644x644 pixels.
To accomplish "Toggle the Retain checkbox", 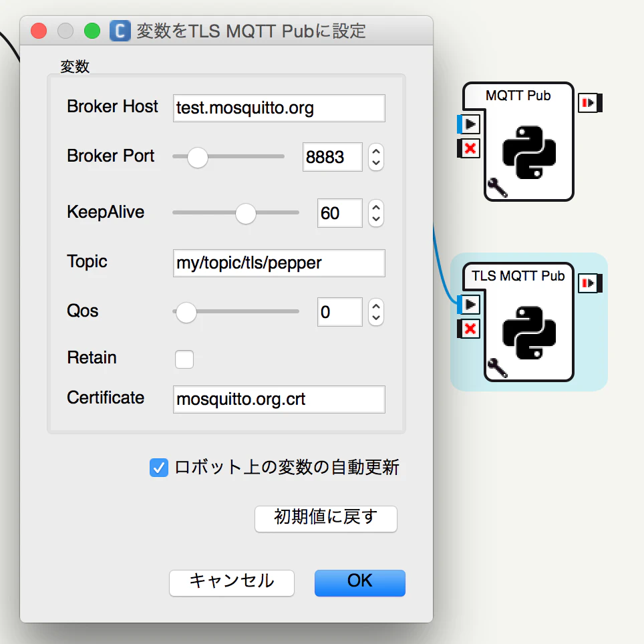I will pos(184,359).
